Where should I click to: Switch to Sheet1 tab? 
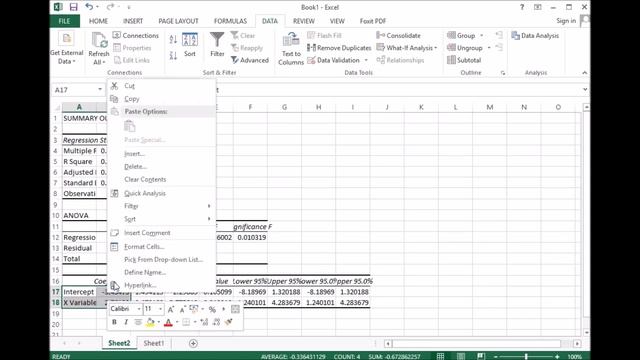tap(154, 343)
